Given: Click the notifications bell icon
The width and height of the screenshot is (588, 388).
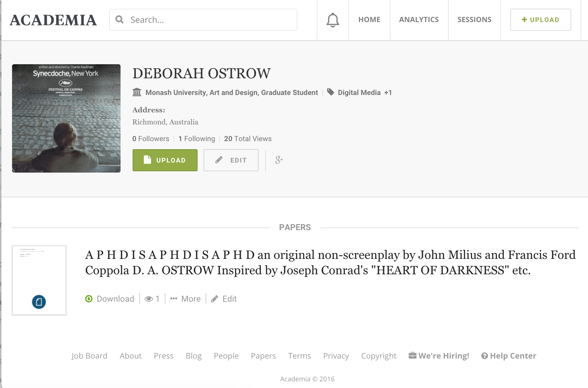Looking at the screenshot, I should click(333, 20).
